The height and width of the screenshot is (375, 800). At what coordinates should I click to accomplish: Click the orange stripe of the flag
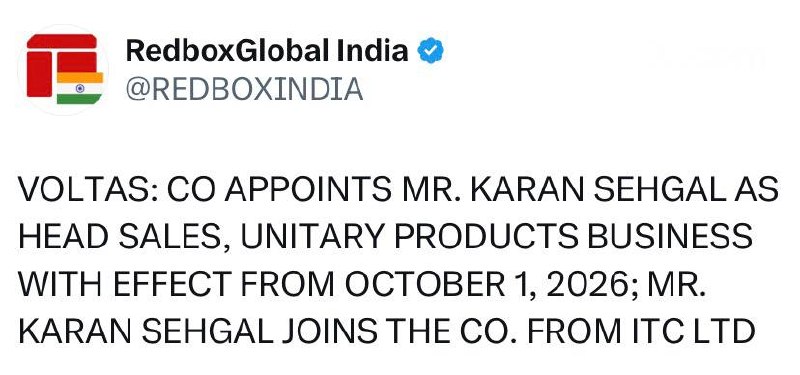(80, 77)
